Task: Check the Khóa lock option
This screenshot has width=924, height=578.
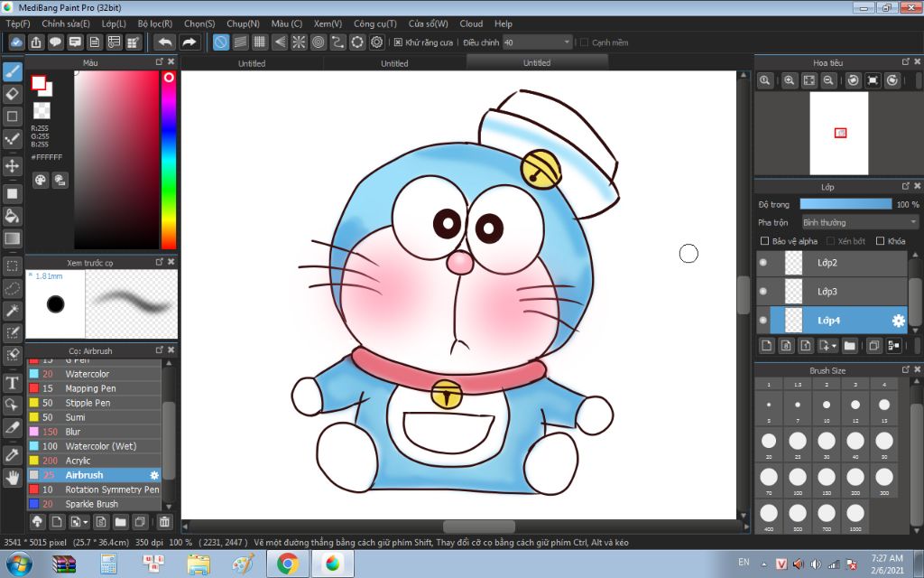Action: pos(881,241)
